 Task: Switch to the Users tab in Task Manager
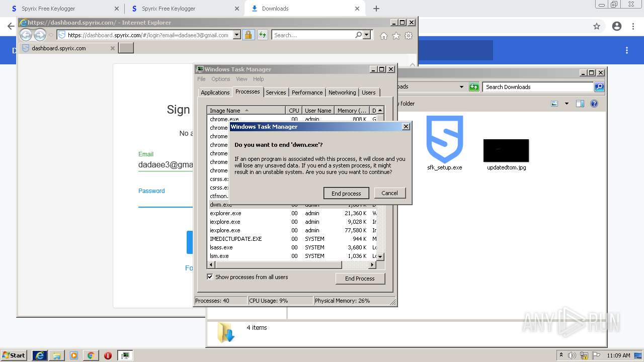tap(369, 93)
